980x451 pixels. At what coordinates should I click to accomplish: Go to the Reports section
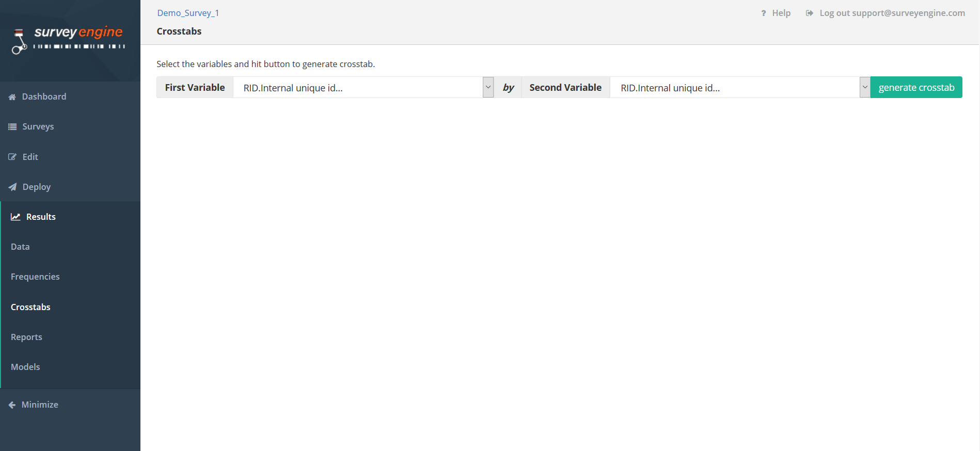tap(26, 337)
